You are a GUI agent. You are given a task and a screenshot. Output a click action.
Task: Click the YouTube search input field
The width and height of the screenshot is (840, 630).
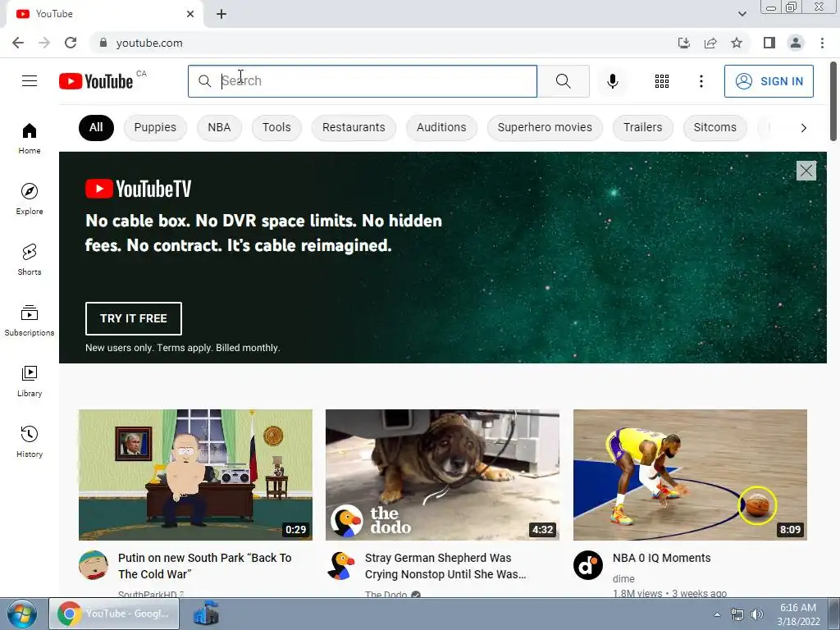(x=363, y=81)
